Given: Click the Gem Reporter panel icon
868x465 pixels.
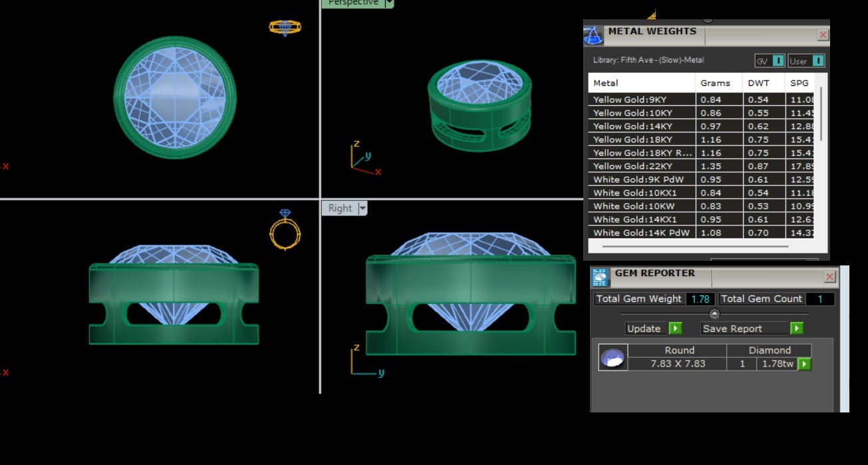Looking at the screenshot, I should 601,277.
